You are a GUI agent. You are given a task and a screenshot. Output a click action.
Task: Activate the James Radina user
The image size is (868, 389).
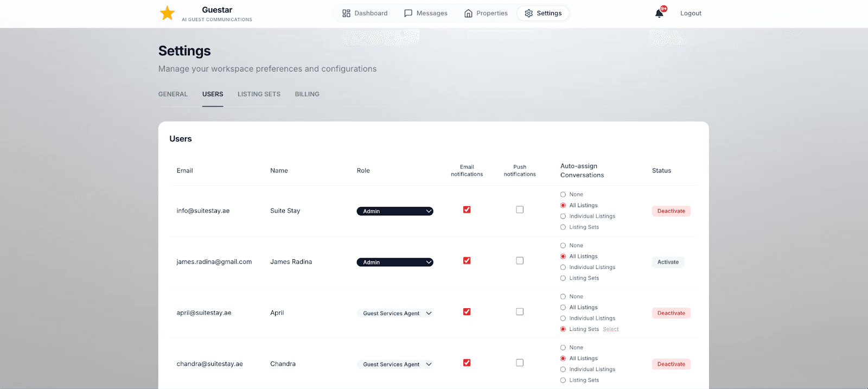(x=668, y=262)
